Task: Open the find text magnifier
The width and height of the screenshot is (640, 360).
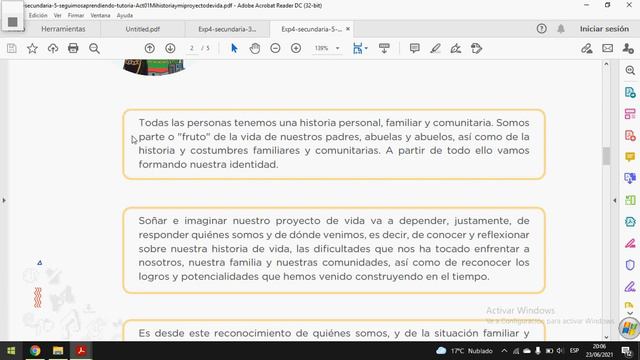Action: (x=94, y=49)
